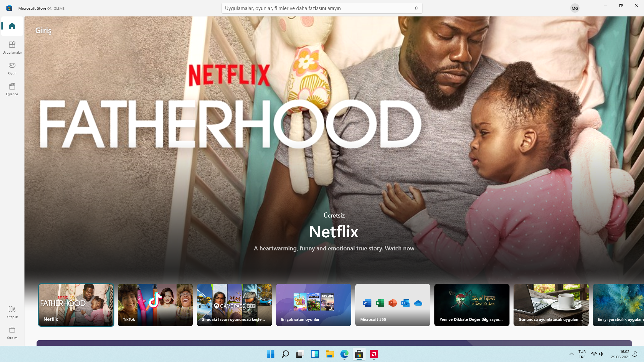Open the Uygulamalar apps section
The height and width of the screenshot is (362, 644).
pos(12,47)
